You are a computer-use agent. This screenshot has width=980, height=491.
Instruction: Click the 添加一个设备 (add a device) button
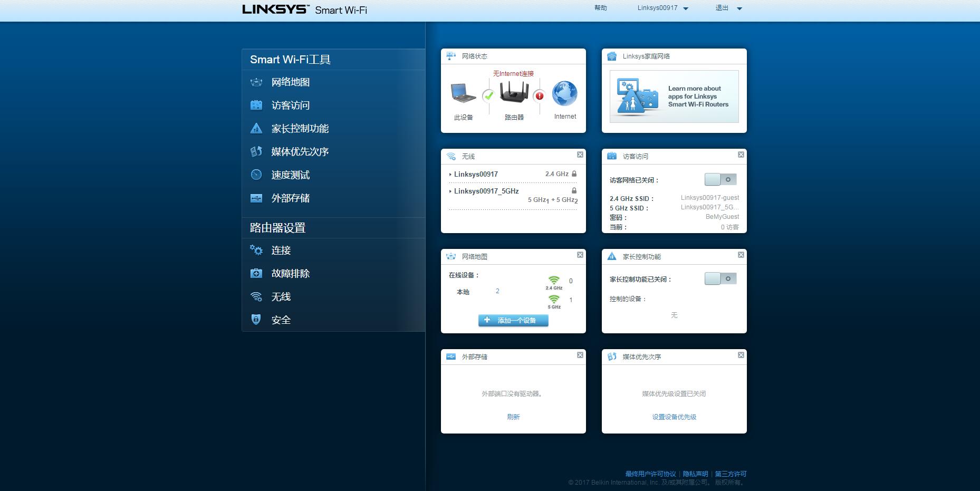[513, 321]
